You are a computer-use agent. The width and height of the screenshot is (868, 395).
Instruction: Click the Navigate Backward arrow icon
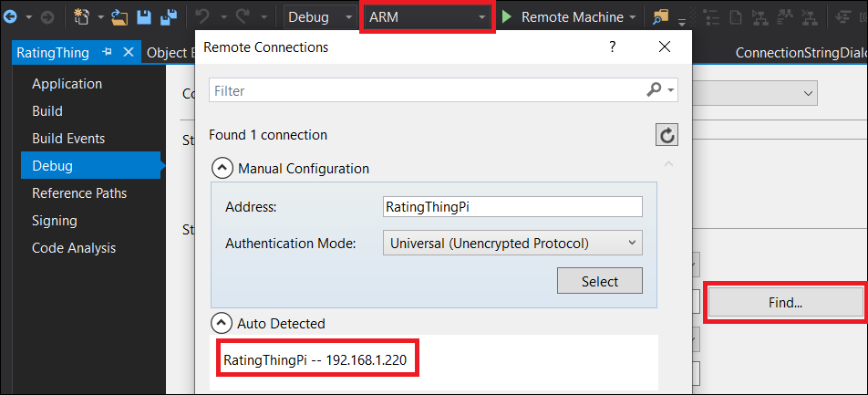10,17
